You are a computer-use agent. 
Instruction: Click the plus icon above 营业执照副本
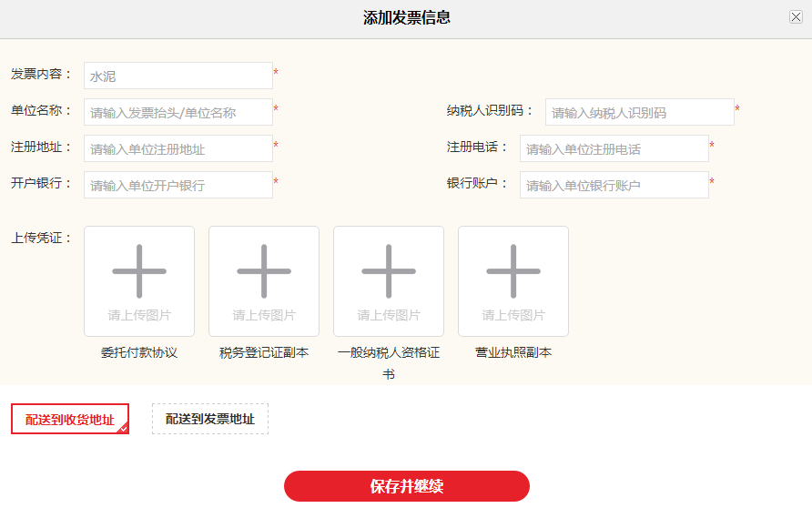pos(513,271)
